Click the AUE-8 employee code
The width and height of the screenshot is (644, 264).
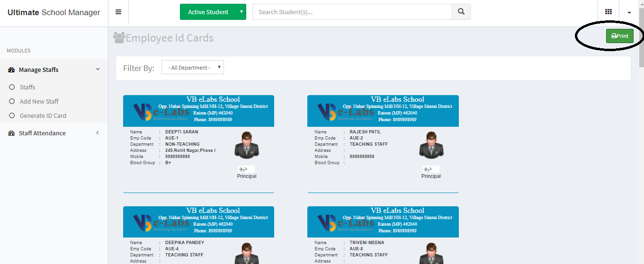pyautogui.click(x=356, y=249)
